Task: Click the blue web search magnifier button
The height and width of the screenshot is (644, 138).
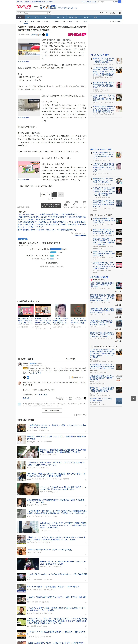Action: [x=120, y=2]
